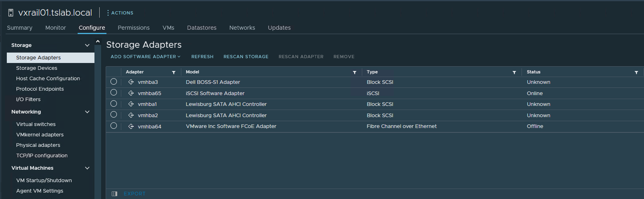Open the Actions menu

[120, 13]
